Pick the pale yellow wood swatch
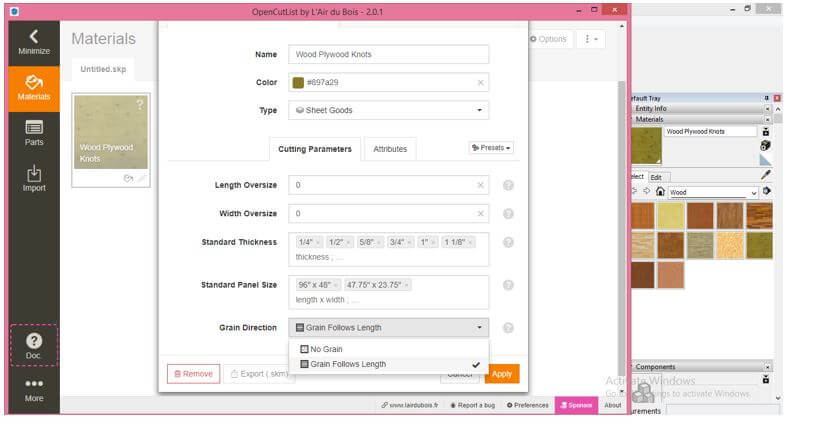This screenshot has width=817, height=426. click(670, 216)
